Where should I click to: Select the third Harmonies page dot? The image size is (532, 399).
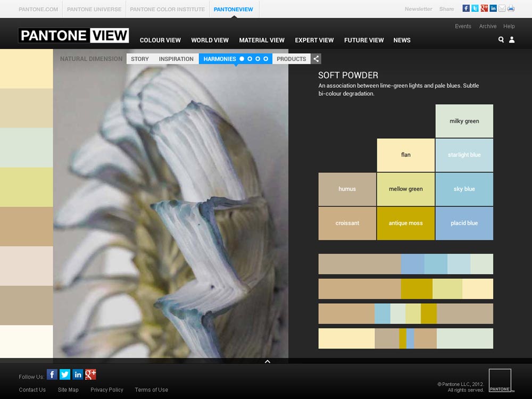[258, 59]
